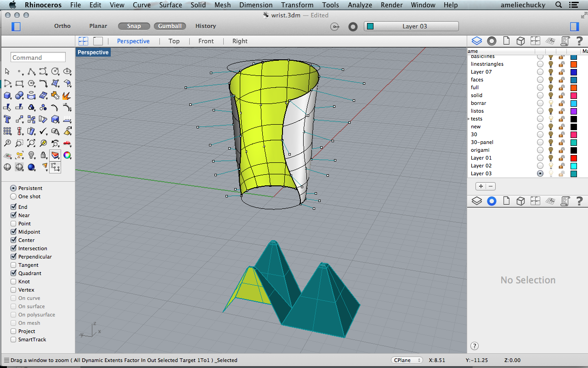This screenshot has width=588, height=368.
Task: Click the lightbulb Hide objects tool
Action: coord(31,155)
